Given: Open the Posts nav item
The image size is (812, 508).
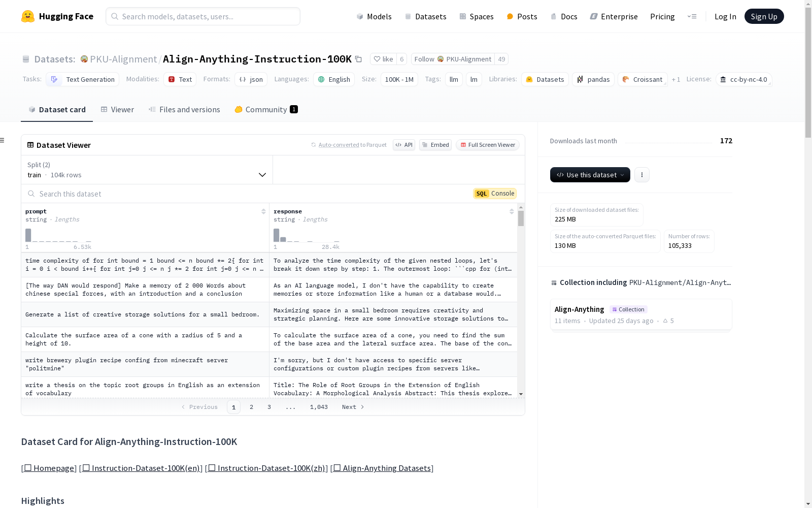Looking at the screenshot, I should 522,16.
